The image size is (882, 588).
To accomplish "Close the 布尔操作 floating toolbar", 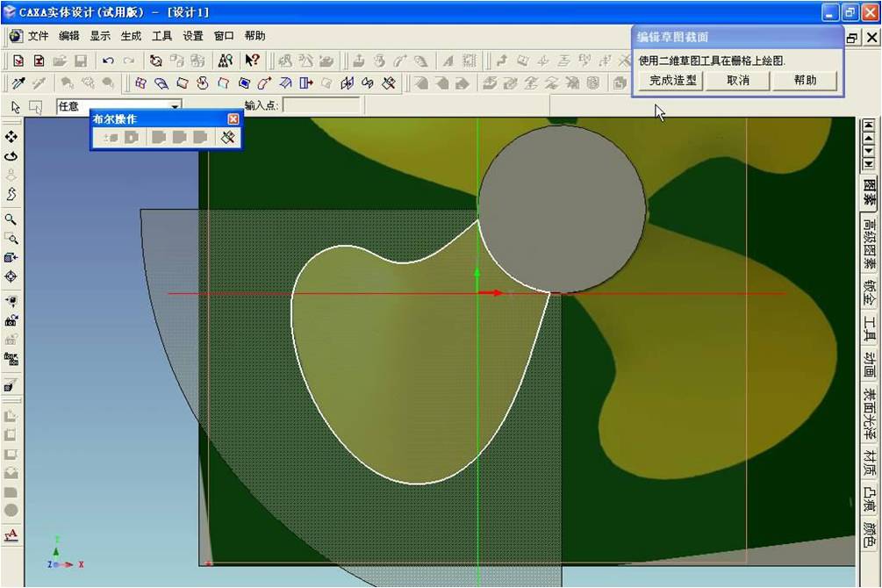I will 233,118.
